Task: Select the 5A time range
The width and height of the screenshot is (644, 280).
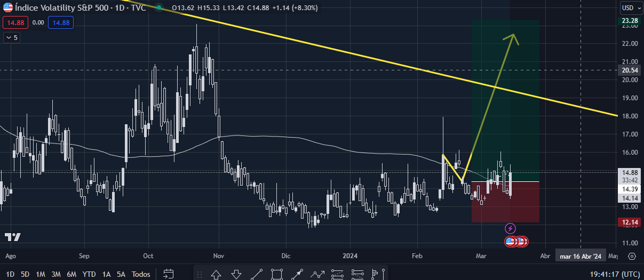Action: coord(121,274)
